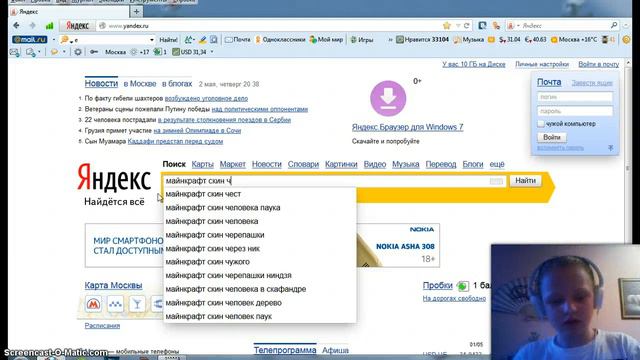Viewport: 640px width, 360px height.
Task: Open Музыка in the toolbar
Action: tap(469, 40)
